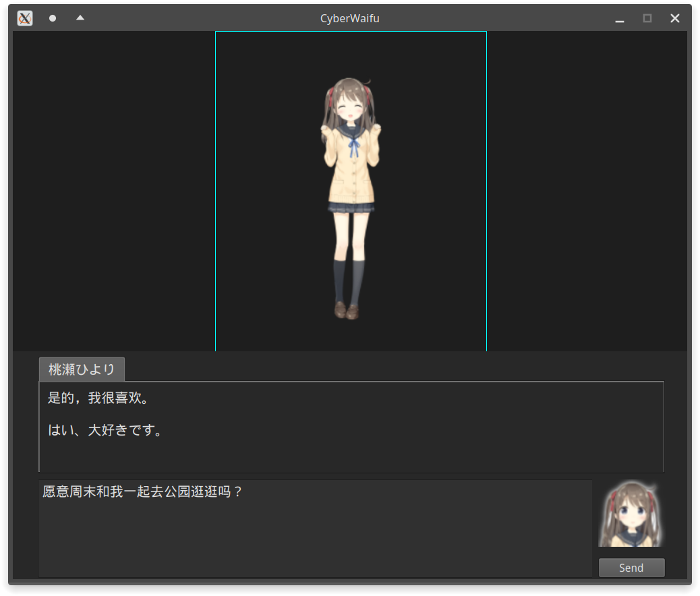The image size is (700, 596).
Task: Click the CyberWaifu window title
Action: pos(350,18)
